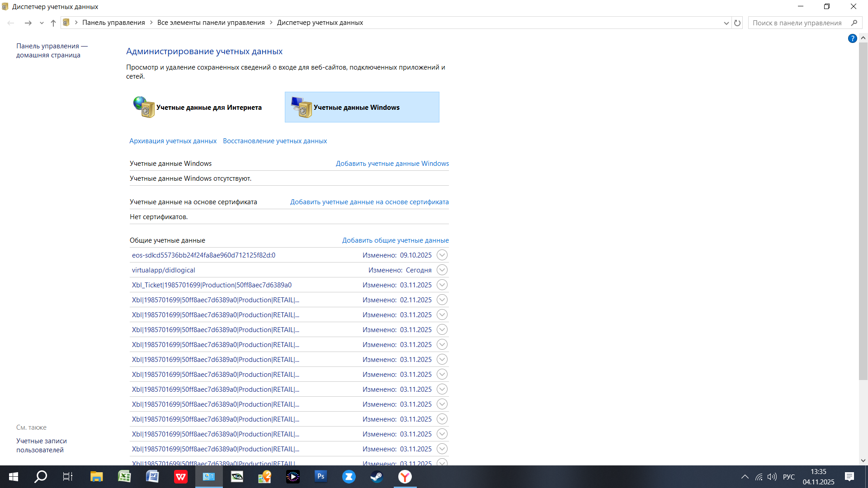Expand the eos-sdk credential entry

click(442, 255)
